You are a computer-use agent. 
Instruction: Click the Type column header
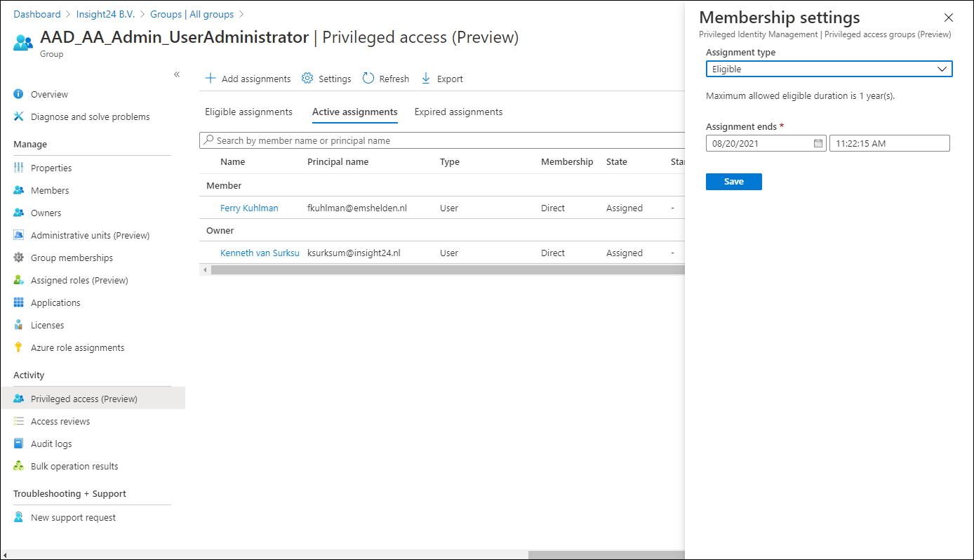point(450,161)
